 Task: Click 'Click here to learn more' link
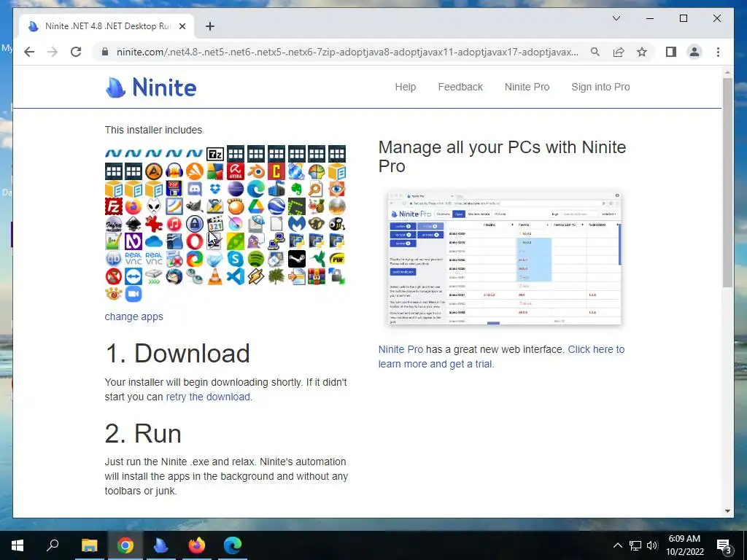click(596, 349)
